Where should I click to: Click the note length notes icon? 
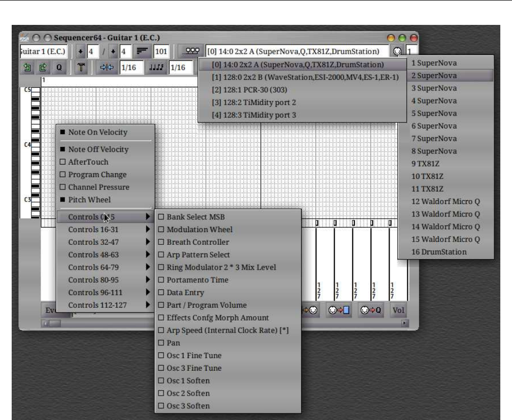pyautogui.click(x=156, y=67)
